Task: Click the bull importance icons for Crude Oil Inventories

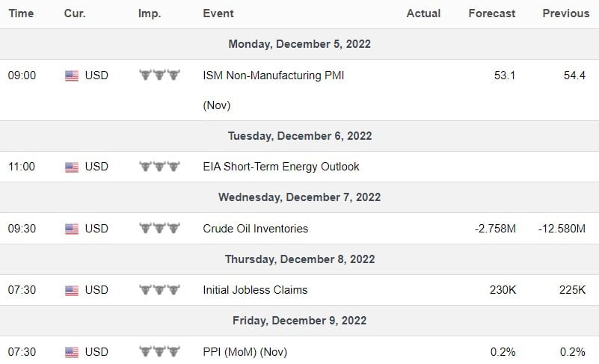Action: click(159, 228)
